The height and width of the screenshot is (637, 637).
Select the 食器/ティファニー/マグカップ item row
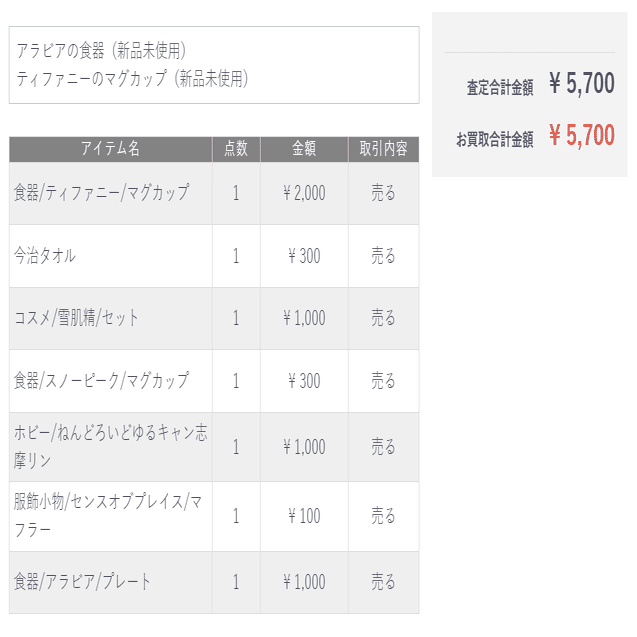[214, 193]
